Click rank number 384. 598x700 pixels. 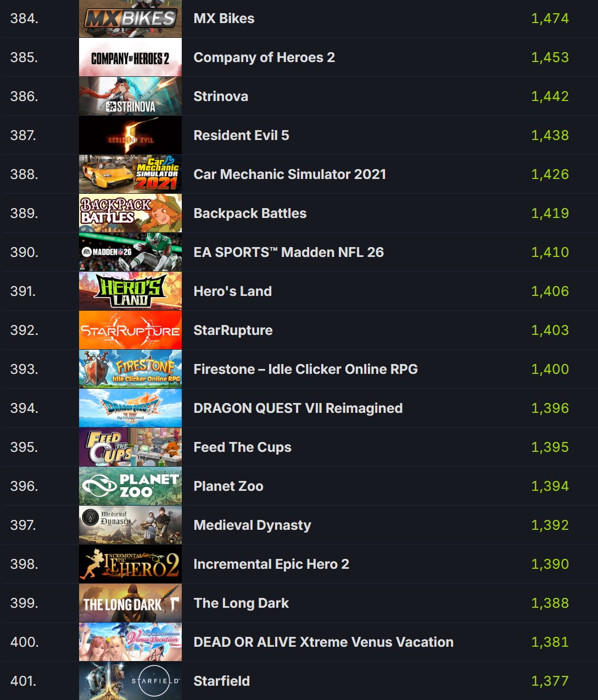click(x=24, y=19)
